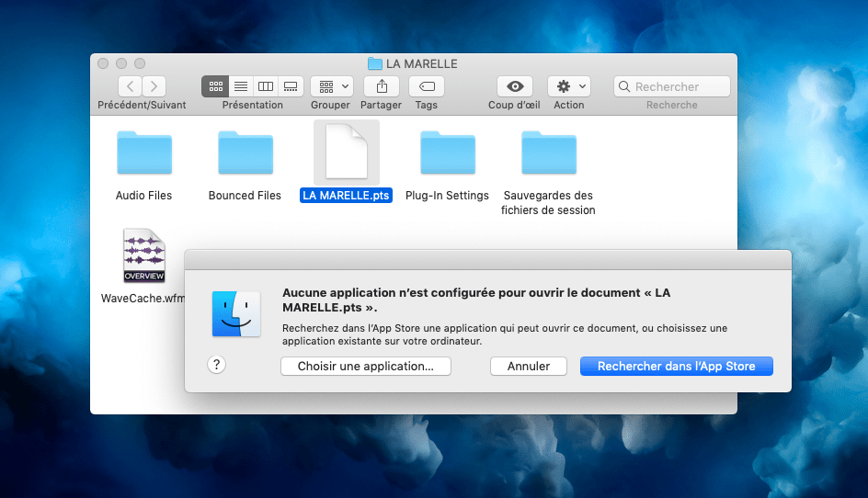This screenshot has height=498, width=868.
Task: Go forward with the Suivant arrow
Action: [154, 86]
